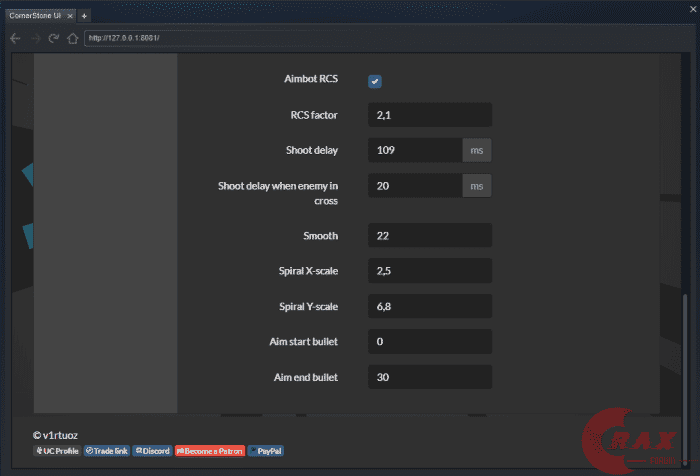Go back with the browser back arrow
The image size is (700, 476).
[x=15, y=38]
